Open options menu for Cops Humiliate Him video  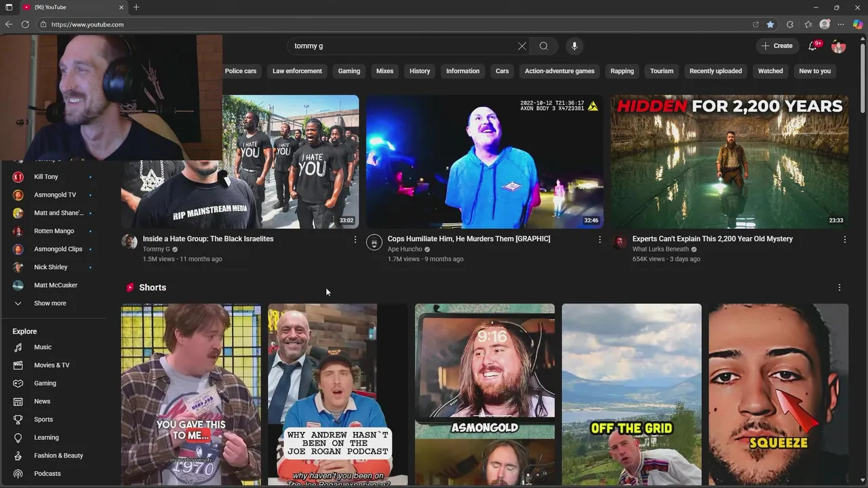pos(599,239)
